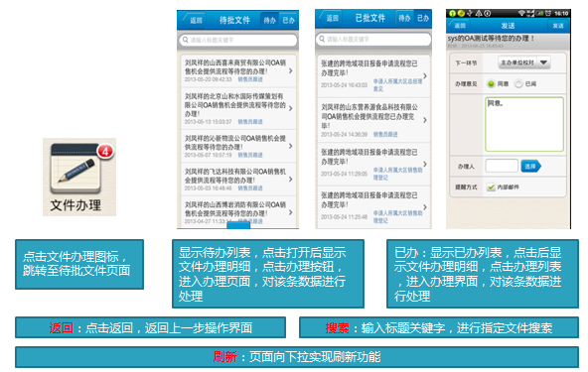Click the 已批文件 screen title
The image size is (588, 372).
[370, 18]
